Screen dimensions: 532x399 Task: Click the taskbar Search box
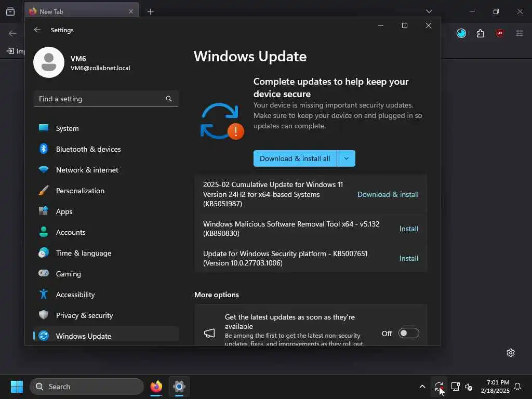[87, 387]
